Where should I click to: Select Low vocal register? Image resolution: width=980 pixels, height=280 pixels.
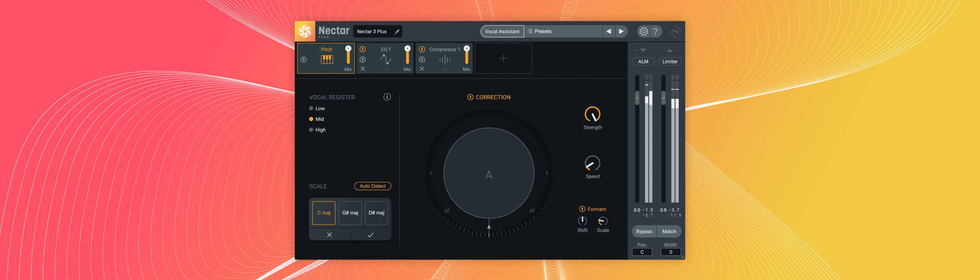317,108
